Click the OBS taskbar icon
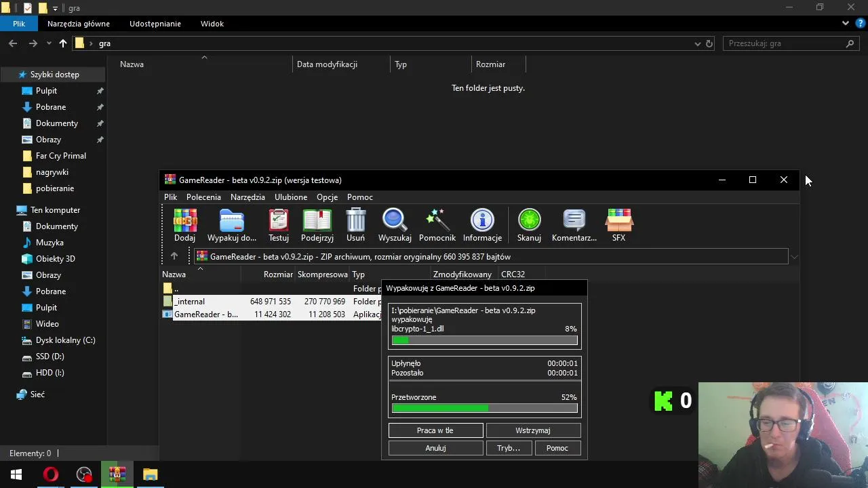 click(84, 474)
